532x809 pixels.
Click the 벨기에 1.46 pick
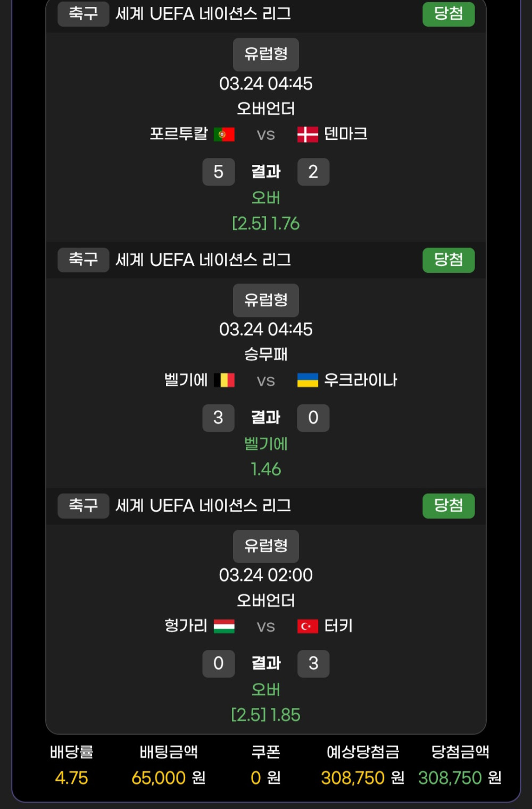tap(266, 456)
